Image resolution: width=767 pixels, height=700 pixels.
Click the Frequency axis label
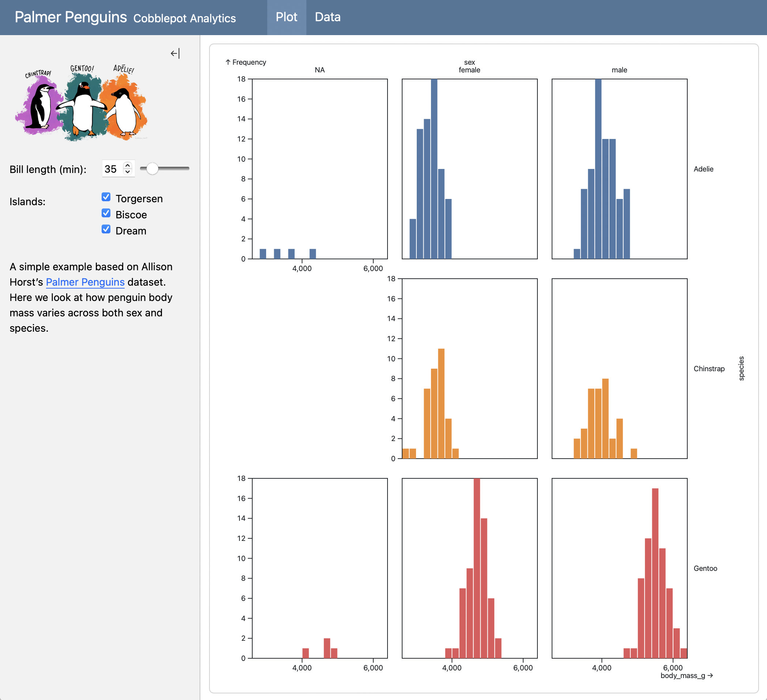246,62
